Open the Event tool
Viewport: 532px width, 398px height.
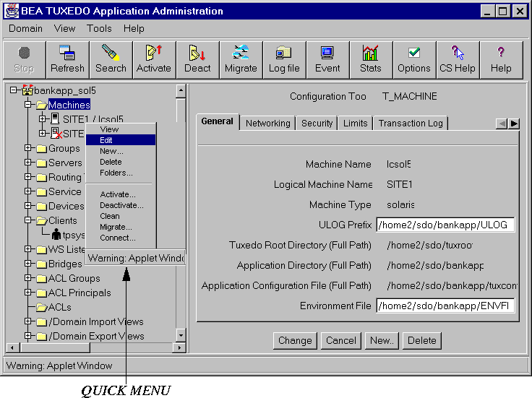click(327, 60)
